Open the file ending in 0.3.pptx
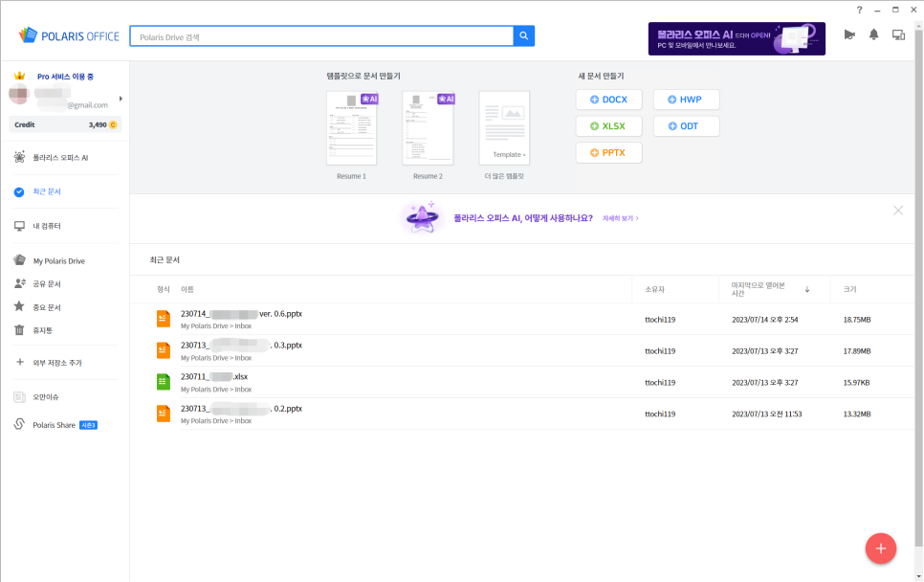Image resolution: width=924 pixels, height=582 pixels. 241,345
